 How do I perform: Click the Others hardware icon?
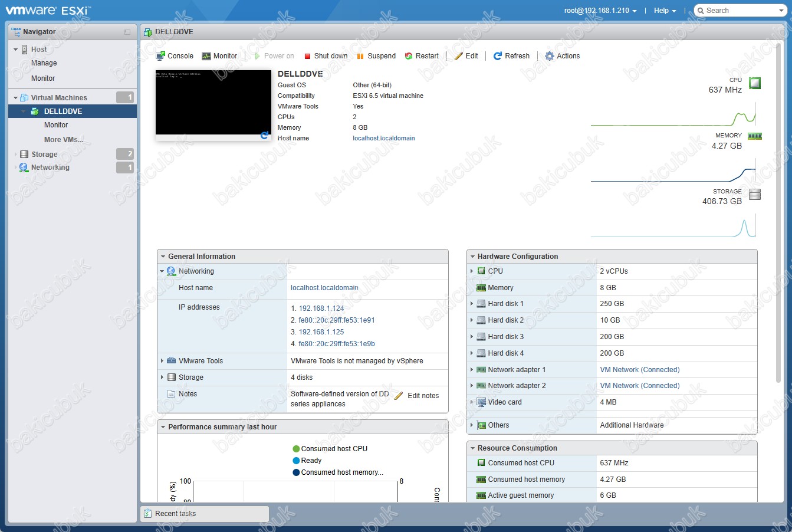coord(481,425)
